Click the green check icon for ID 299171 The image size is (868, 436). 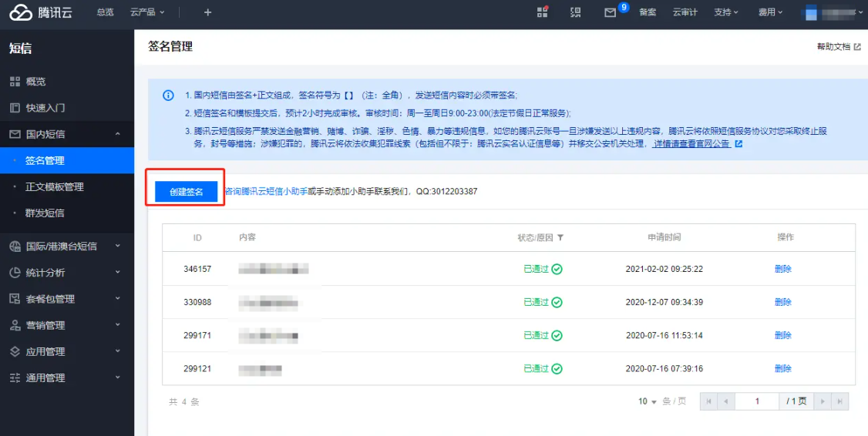[x=557, y=336]
